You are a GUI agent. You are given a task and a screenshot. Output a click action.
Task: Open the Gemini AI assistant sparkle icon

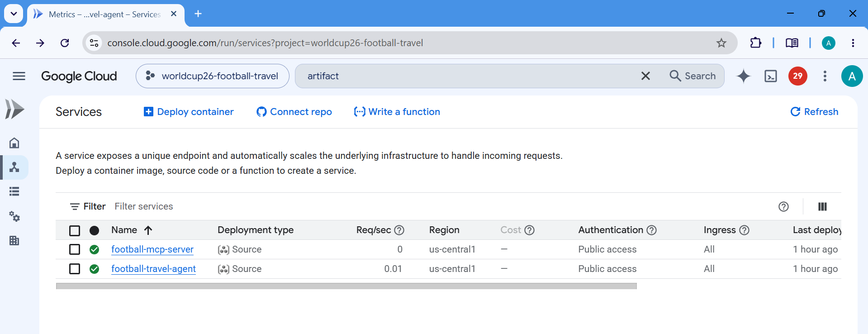tap(743, 76)
